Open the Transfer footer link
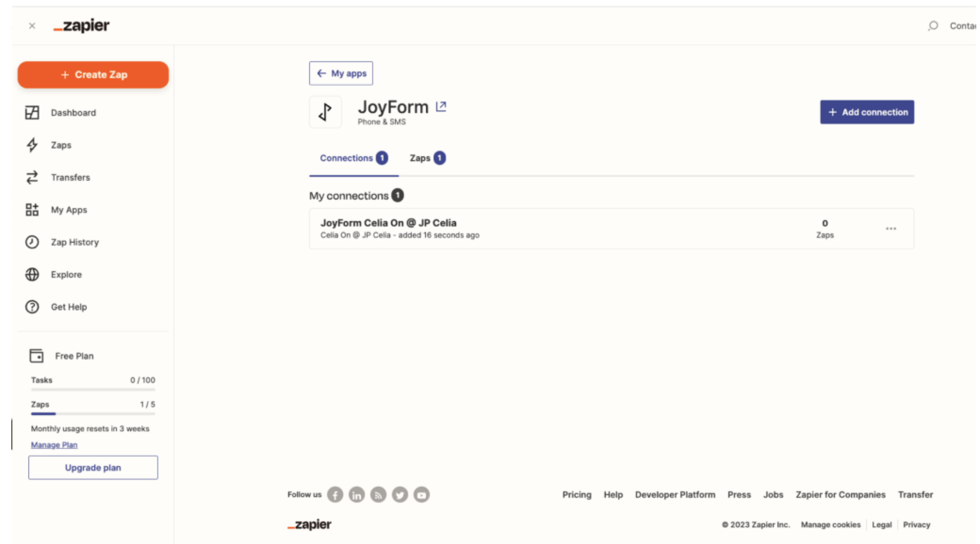This screenshot has width=980, height=544. (915, 495)
